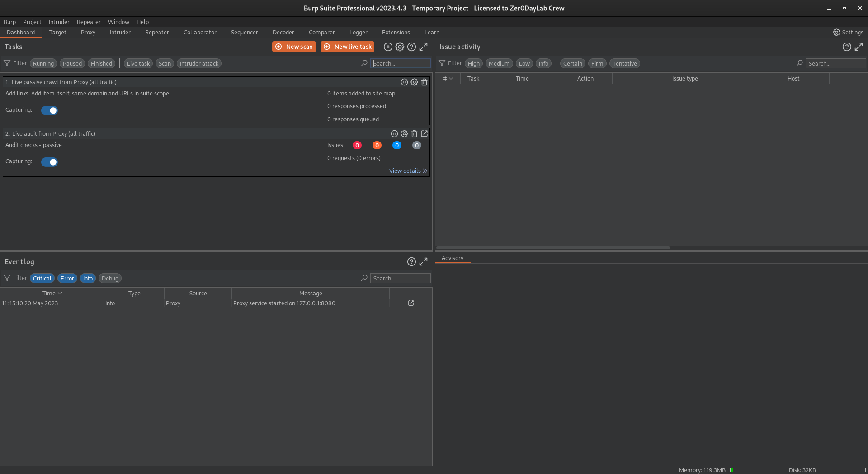The image size is (868, 474).
Task: Open settings for live audit task
Action: pos(404,134)
